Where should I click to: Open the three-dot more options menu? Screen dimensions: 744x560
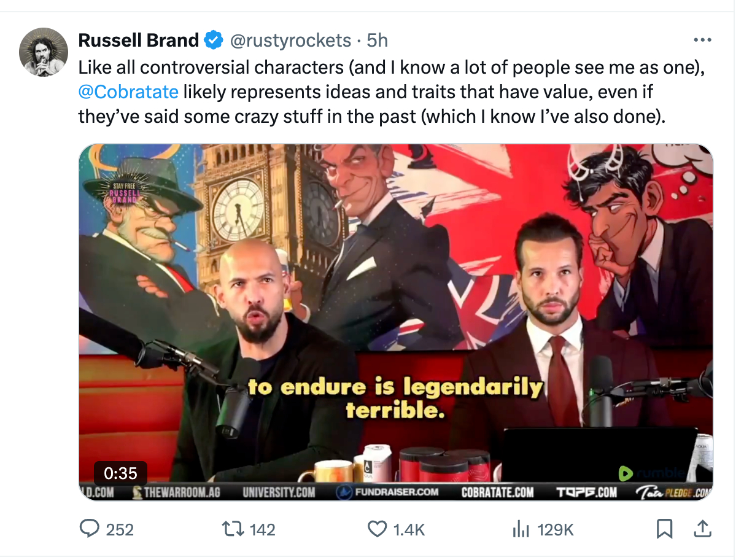pyautogui.click(x=702, y=41)
